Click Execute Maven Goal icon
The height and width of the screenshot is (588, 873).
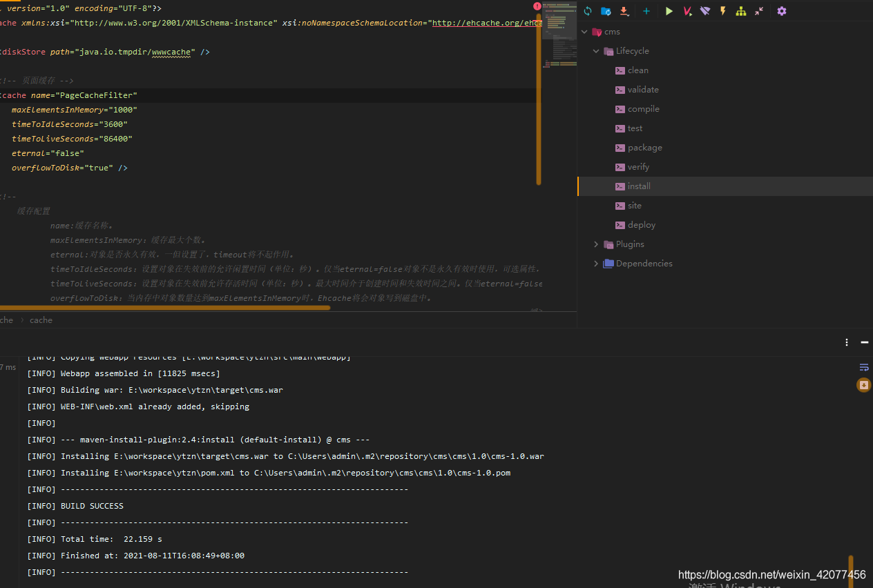pyautogui.click(x=687, y=11)
